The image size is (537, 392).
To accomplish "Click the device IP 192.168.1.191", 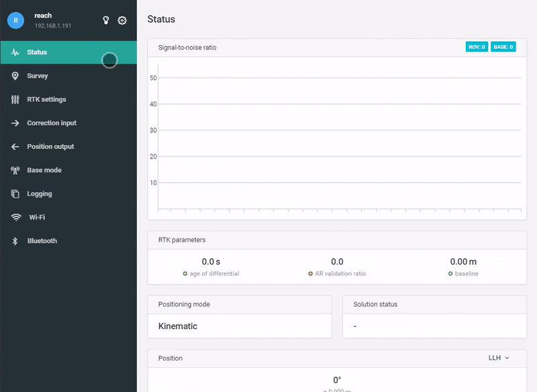I will pos(53,26).
